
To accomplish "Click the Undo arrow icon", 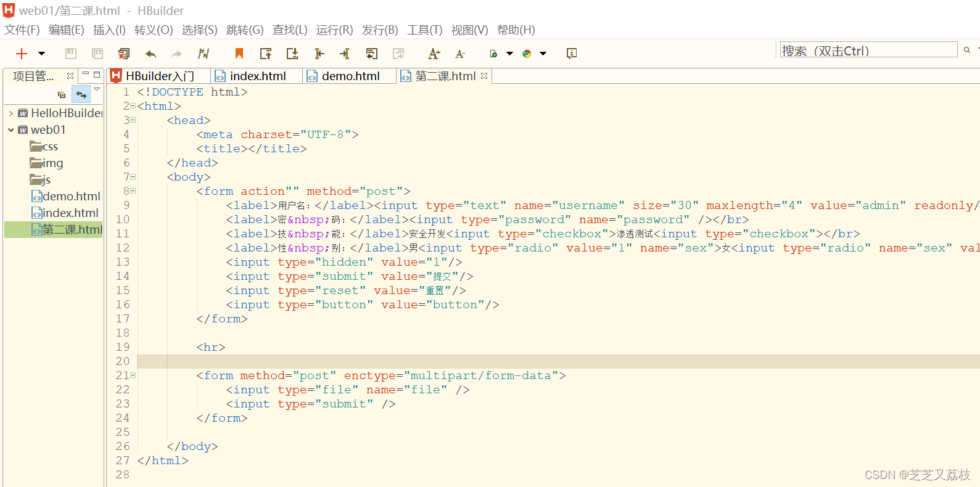I will pos(150,54).
